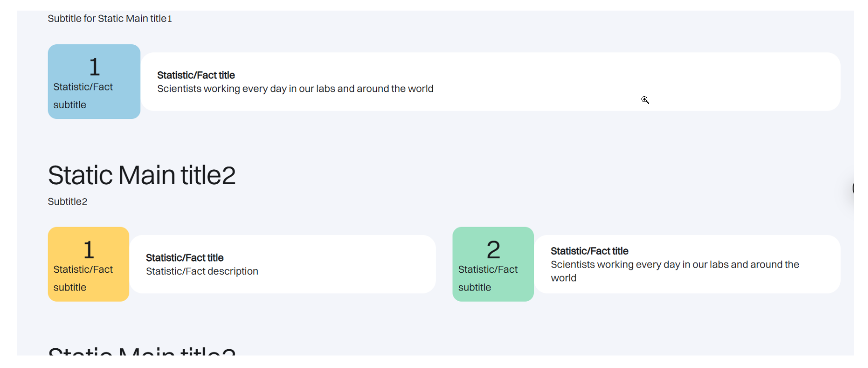Click the number 2 in the green card
This screenshot has height=368, width=868.
tap(493, 250)
